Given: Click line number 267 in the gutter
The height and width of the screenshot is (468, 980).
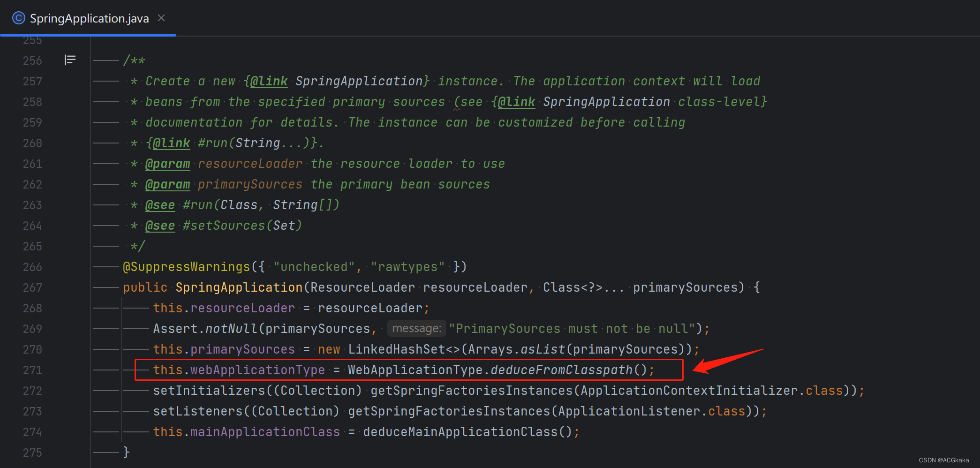Looking at the screenshot, I should click(32, 287).
